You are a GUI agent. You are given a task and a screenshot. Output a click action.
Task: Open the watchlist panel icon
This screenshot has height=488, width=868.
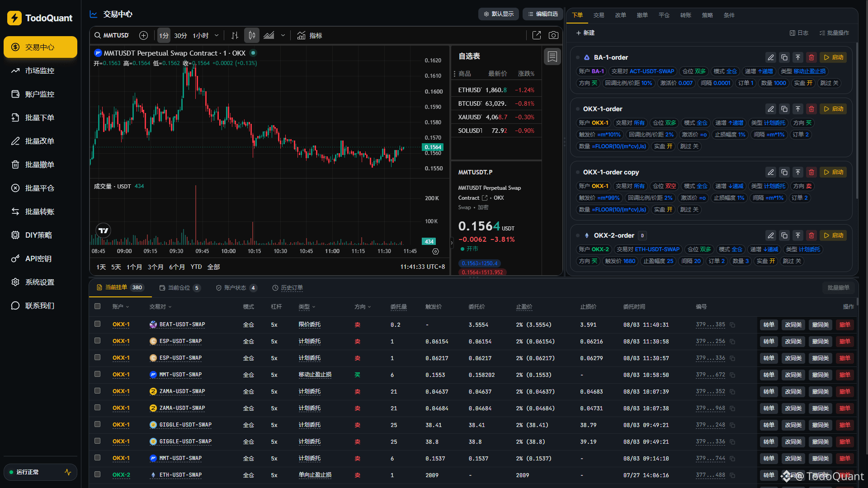(552, 56)
